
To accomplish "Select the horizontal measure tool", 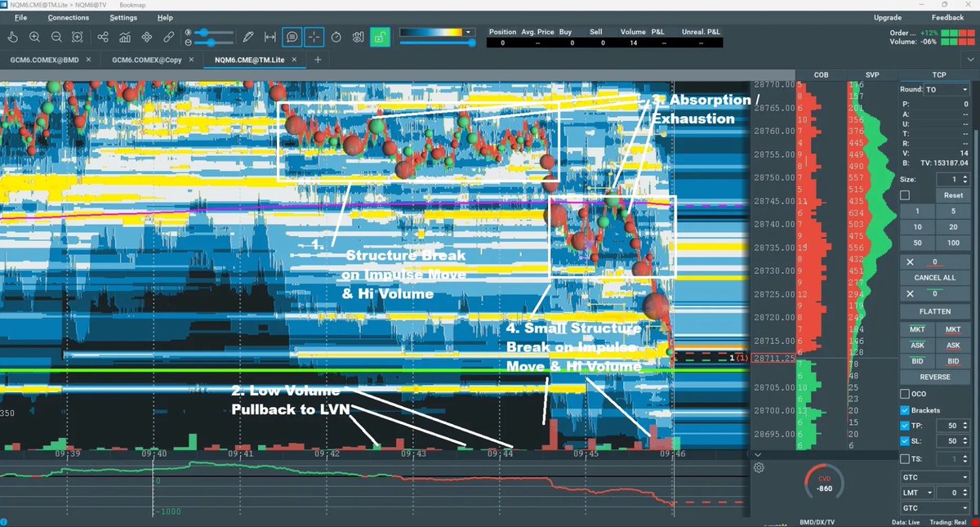I will (x=270, y=37).
